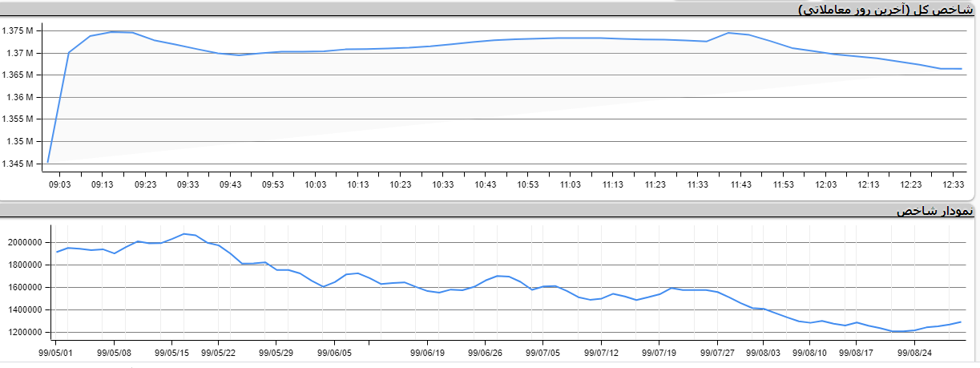Click the 99/07/05 date axis label
Screen dimensions: 980x368
pos(543,352)
